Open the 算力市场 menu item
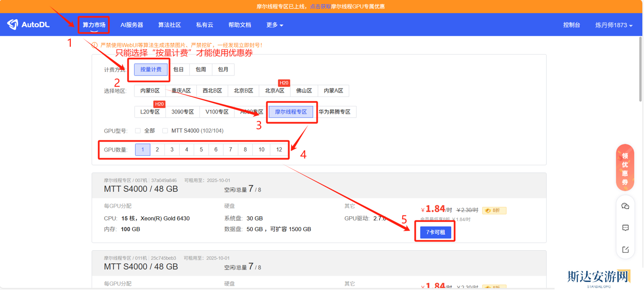This screenshot has width=644, height=290. coord(94,25)
